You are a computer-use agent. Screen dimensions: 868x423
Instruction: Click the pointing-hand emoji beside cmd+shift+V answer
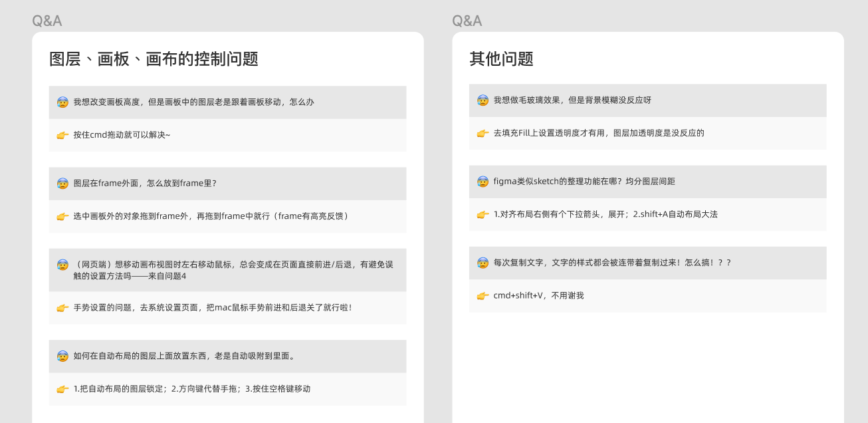483,296
